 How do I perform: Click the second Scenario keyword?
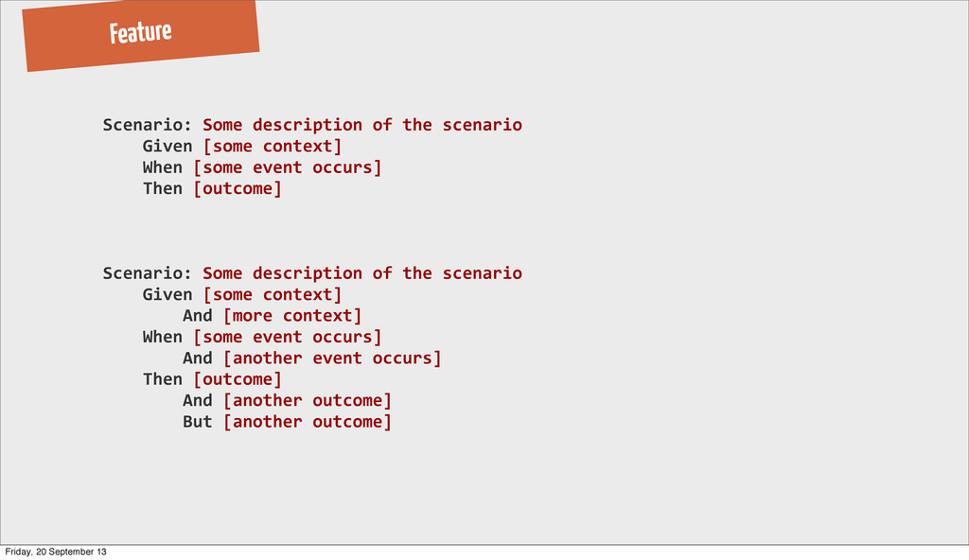(x=148, y=273)
